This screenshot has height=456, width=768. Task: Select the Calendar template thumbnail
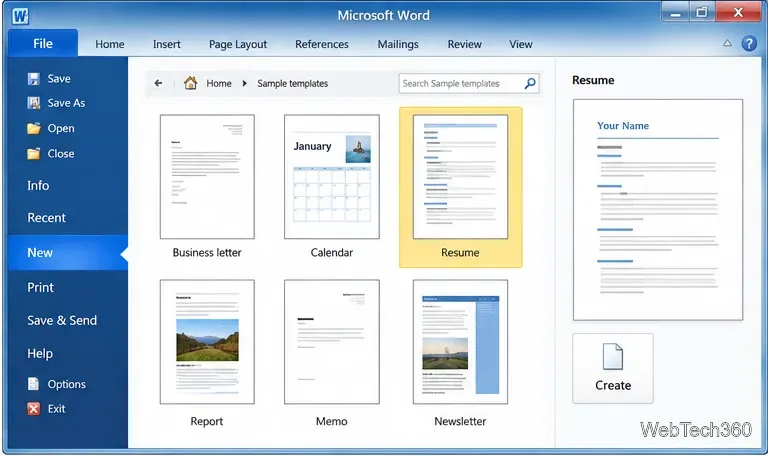pos(332,177)
